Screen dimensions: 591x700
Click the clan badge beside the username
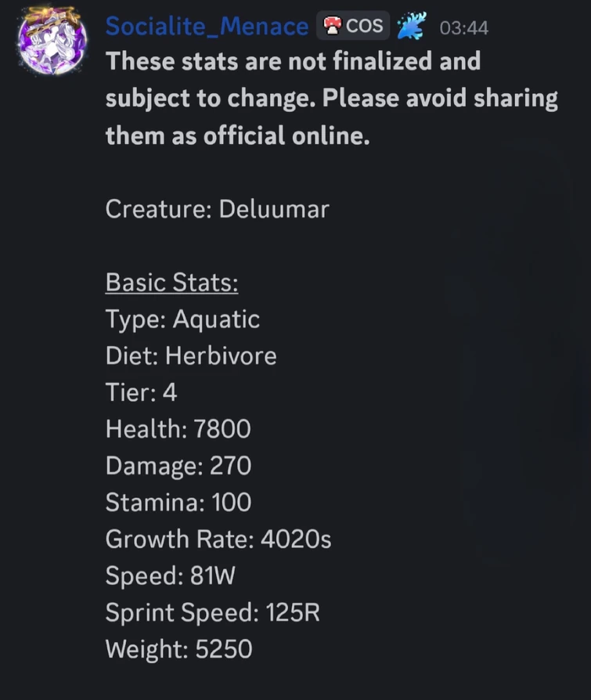pyautogui.click(x=352, y=24)
